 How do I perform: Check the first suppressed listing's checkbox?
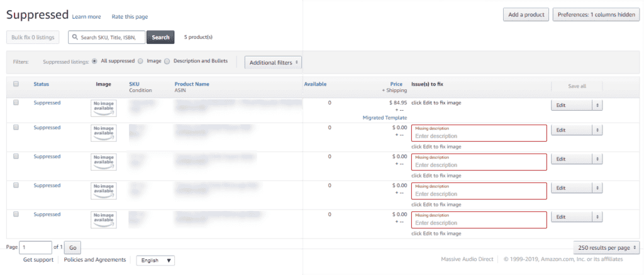(16, 103)
